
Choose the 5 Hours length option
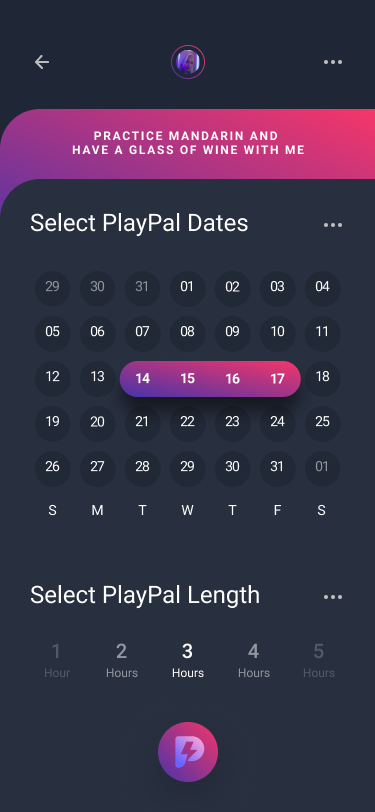click(x=319, y=660)
